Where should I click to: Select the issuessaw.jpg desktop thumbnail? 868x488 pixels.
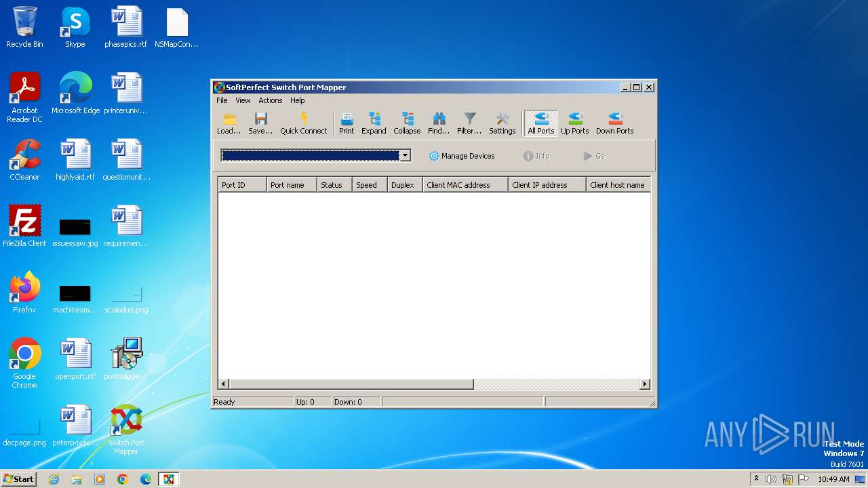(x=75, y=230)
